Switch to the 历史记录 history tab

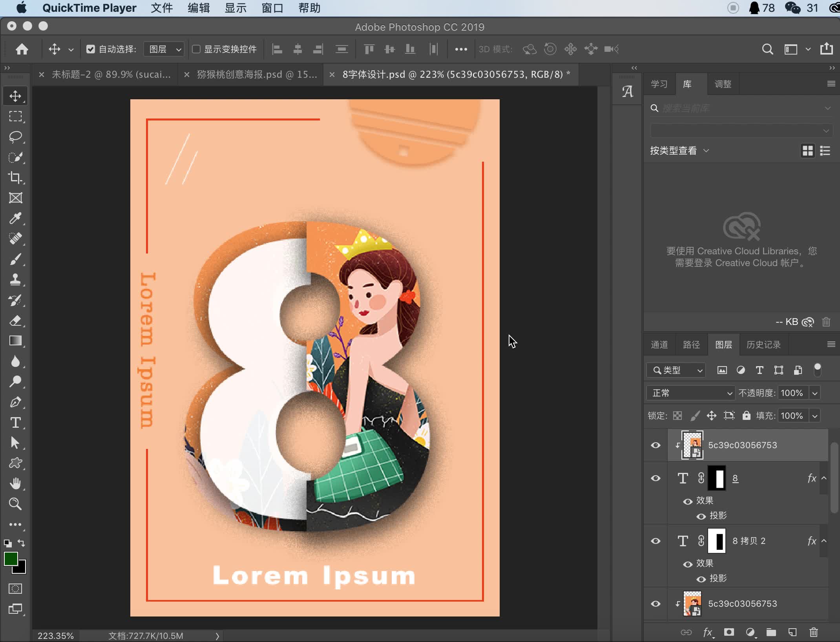[x=763, y=345]
